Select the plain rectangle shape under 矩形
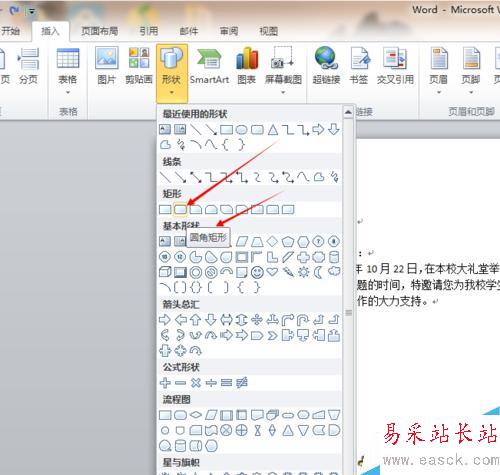 (x=165, y=209)
